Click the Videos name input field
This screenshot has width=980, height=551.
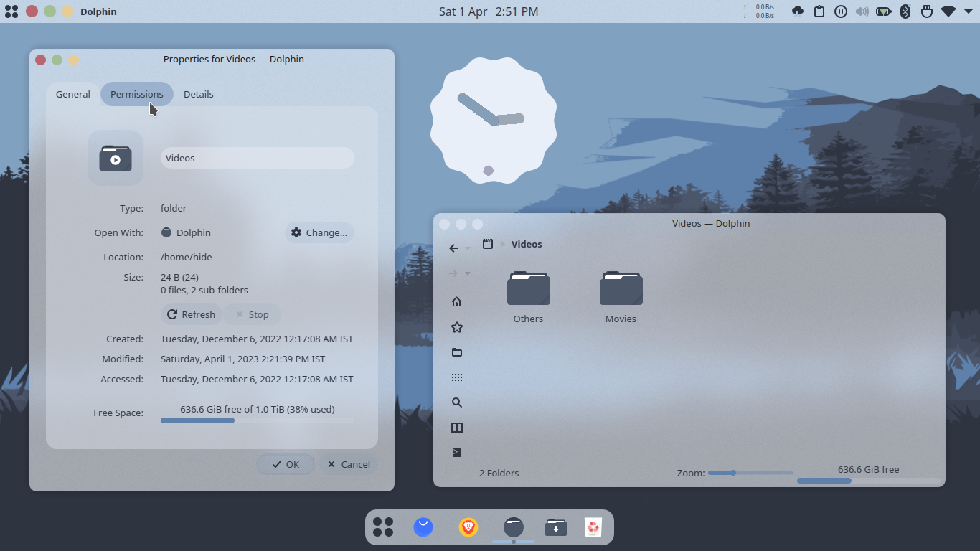pyautogui.click(x=258, y=159)
